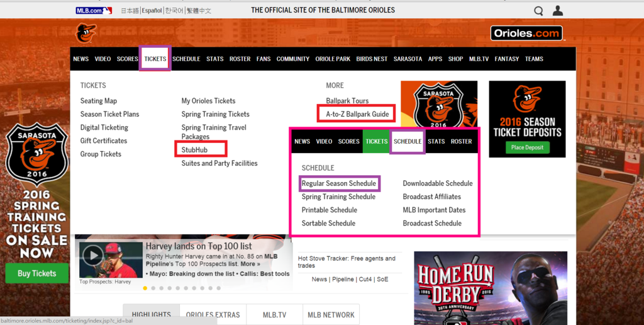Viewport: 644px width, 325px height.
Task: Open Hot Stove Tracker link
Action: pos(347,262)
